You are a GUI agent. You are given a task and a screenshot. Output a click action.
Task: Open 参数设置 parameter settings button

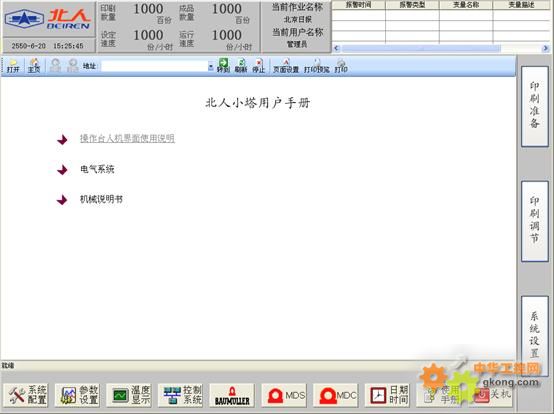point(78,395)
